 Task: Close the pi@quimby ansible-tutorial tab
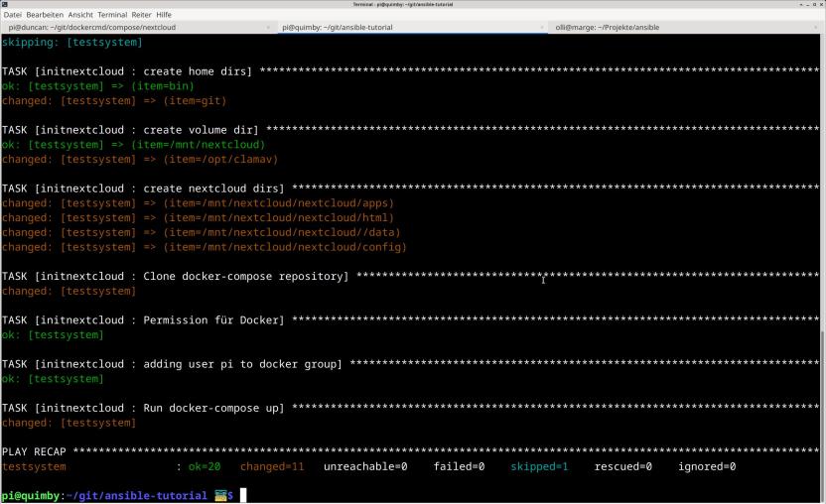541,28
